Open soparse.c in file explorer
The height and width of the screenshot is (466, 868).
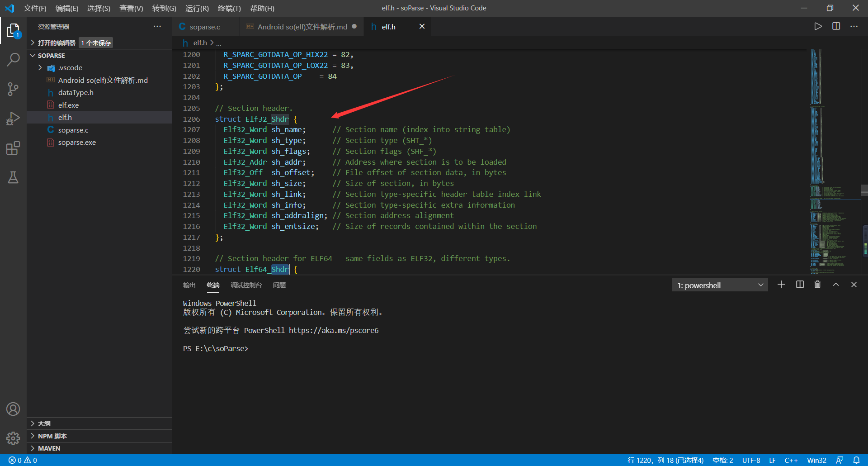[x=99, y=130]
